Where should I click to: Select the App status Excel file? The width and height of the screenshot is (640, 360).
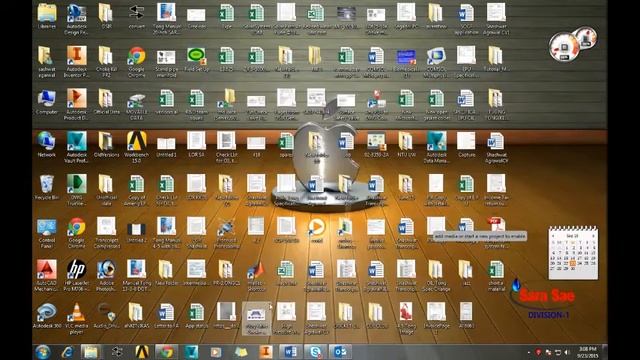pyautogui.click(x=196, y=316)
